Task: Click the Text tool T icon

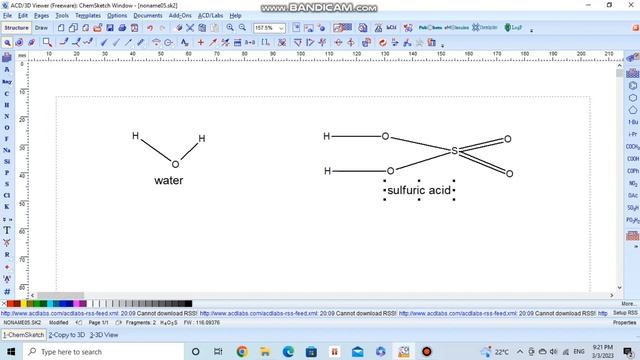Action: click(7, 230)
